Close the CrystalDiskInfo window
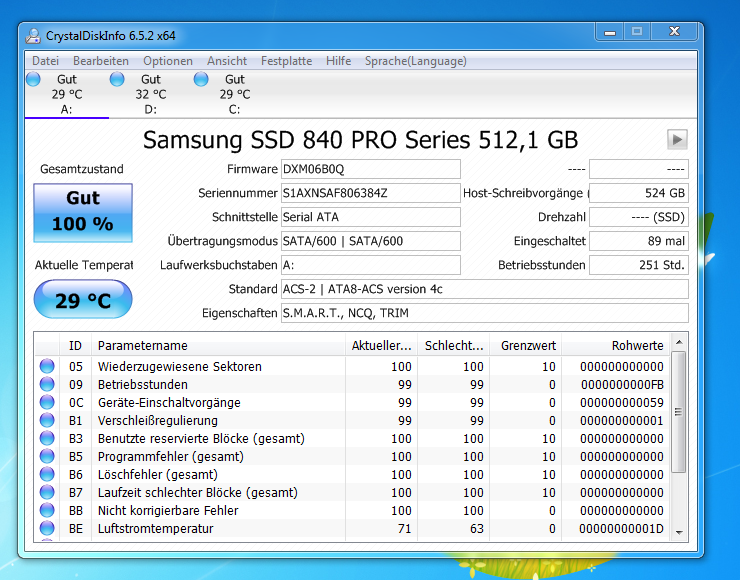Screen dimensions: 740x580 point(674,32)
